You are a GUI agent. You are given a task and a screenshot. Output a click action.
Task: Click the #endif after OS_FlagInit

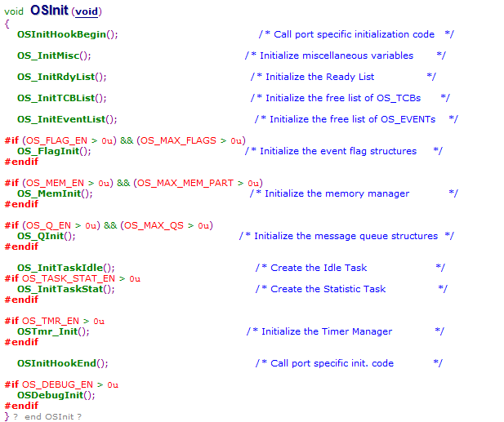[x=21, y=162]
